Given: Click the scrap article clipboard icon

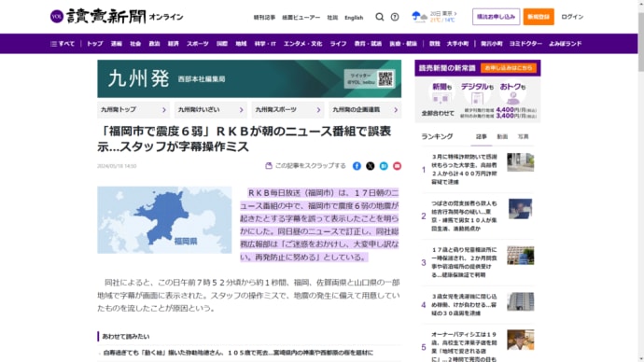Looking at the screenshot, I should click(x=269, y=166).
